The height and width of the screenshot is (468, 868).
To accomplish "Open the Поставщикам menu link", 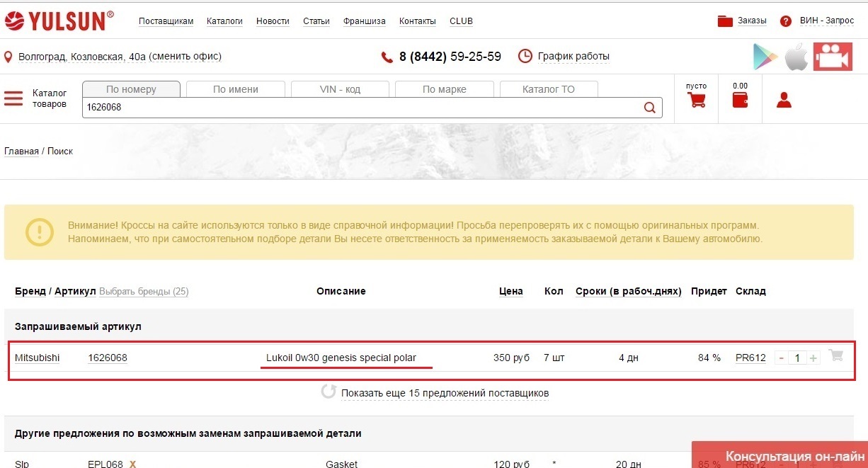I will [166, 21].
